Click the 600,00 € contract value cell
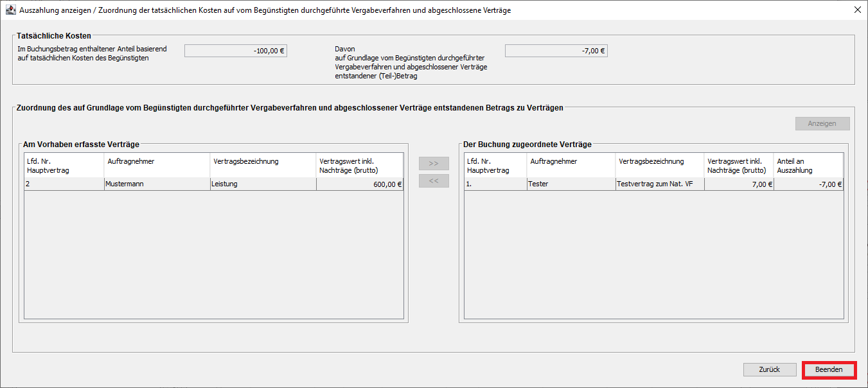 point(359,184)
